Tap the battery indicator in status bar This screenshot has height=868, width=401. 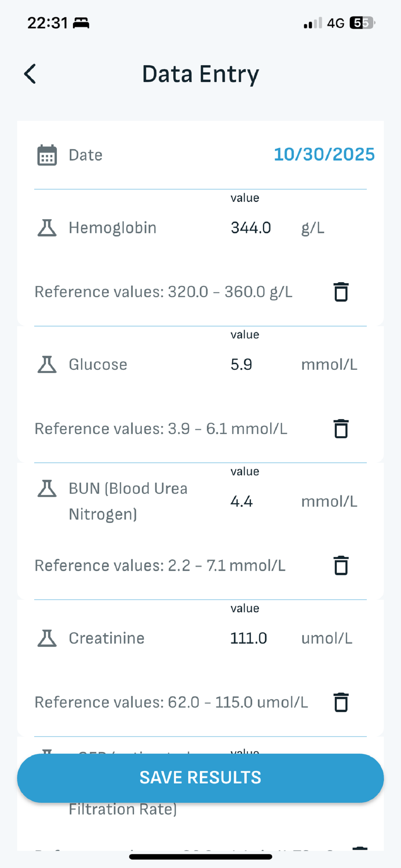[x=362, y=23]
